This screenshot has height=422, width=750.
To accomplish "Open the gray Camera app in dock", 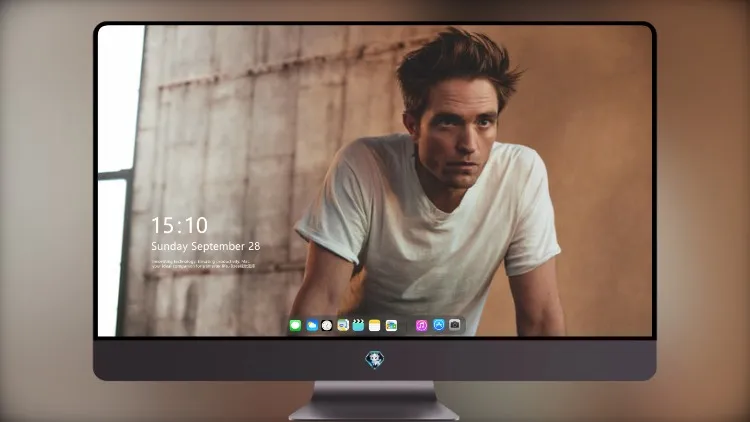I will (x=455, y=325).
